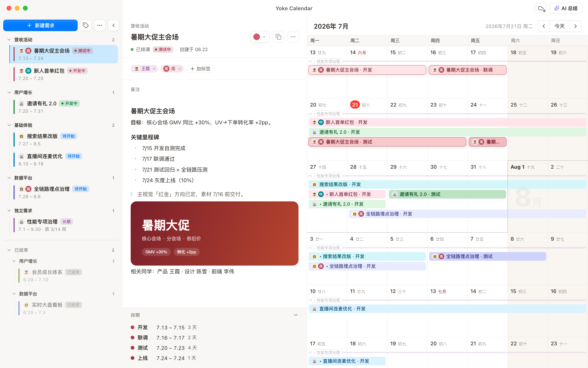Click the milestone 7/15 开发自测完成
This screenshot has width=588, height=368.
[x=164, y=148]
